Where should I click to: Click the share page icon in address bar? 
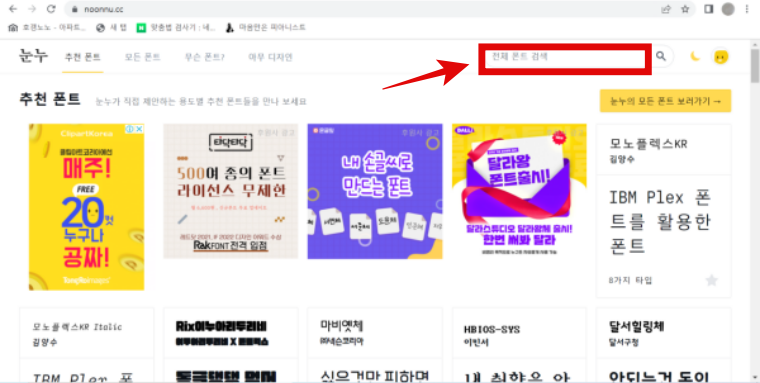666,9
